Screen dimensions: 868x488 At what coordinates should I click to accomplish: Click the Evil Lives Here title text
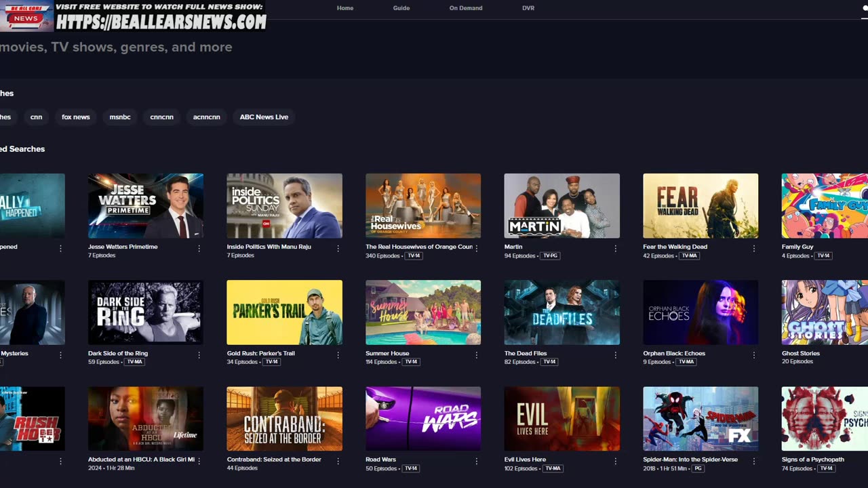pyautogui.click(x=525, y=460)
